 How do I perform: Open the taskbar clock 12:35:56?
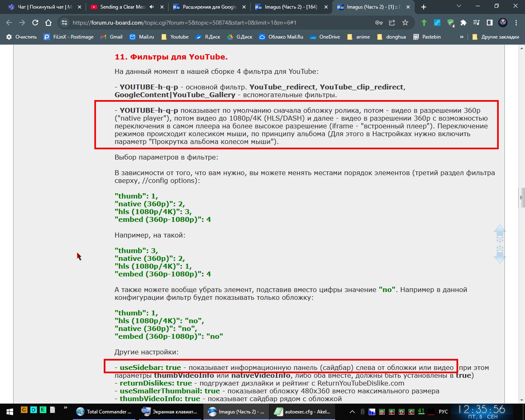(482, 411)
